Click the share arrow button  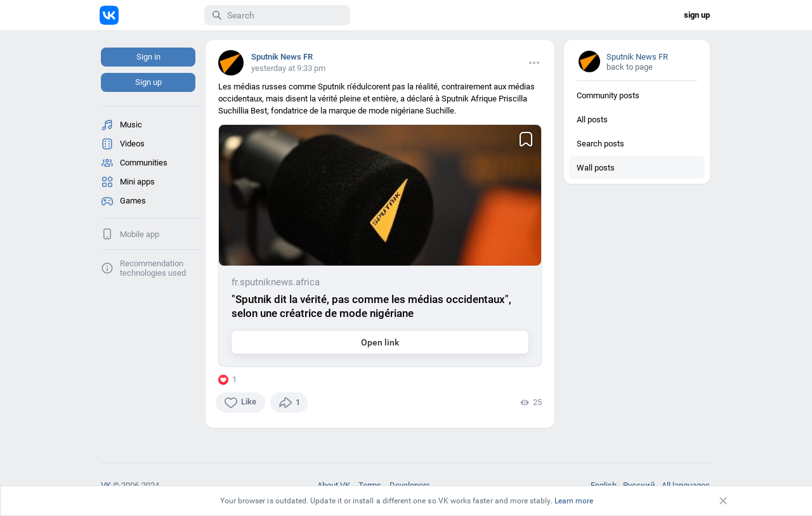tap(289, 403)
